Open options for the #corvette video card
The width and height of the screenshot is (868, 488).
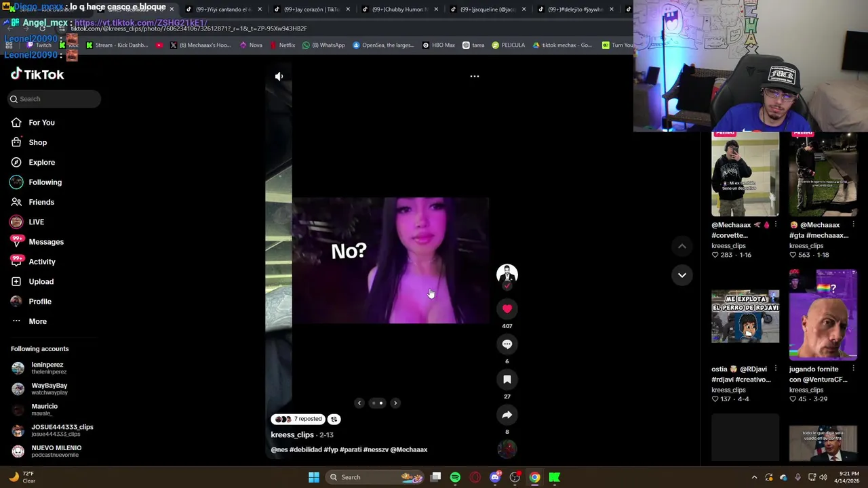[x=775, y=225]
